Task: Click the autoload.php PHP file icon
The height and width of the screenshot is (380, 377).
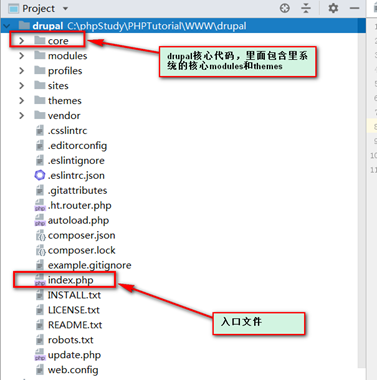Action: (40, 220)
